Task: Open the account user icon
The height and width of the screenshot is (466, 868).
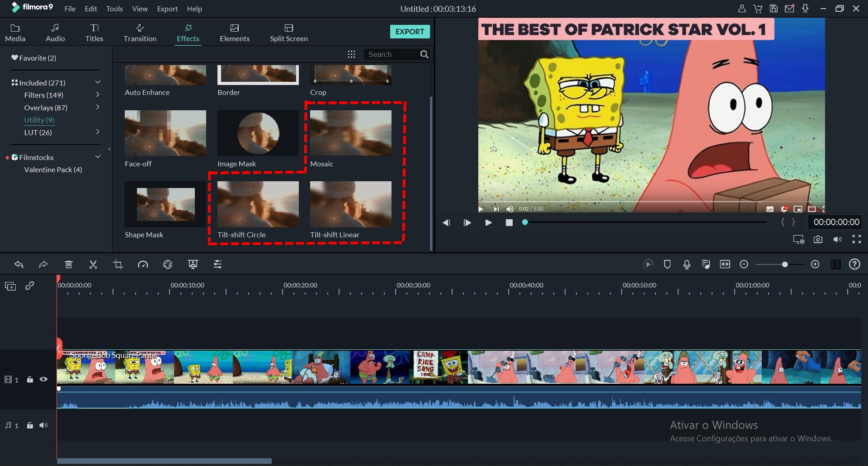Action: click(x=742, y=9)
